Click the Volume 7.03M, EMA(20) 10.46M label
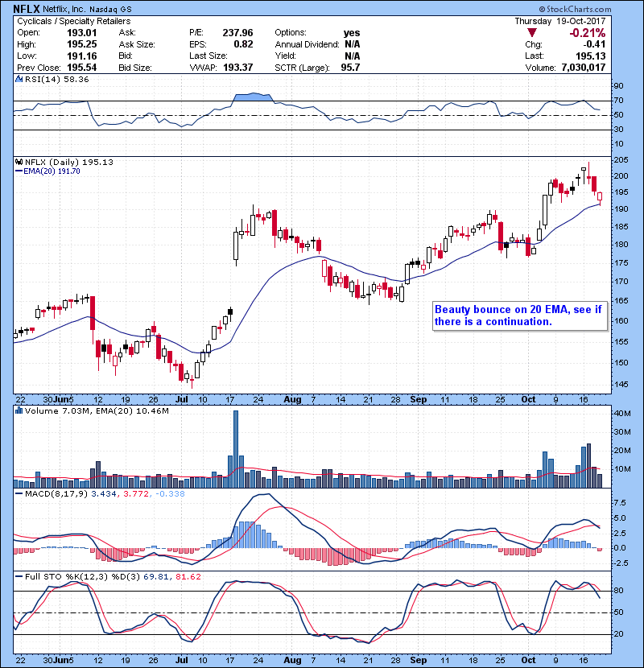644x668 pixels. tap(97, 410)
